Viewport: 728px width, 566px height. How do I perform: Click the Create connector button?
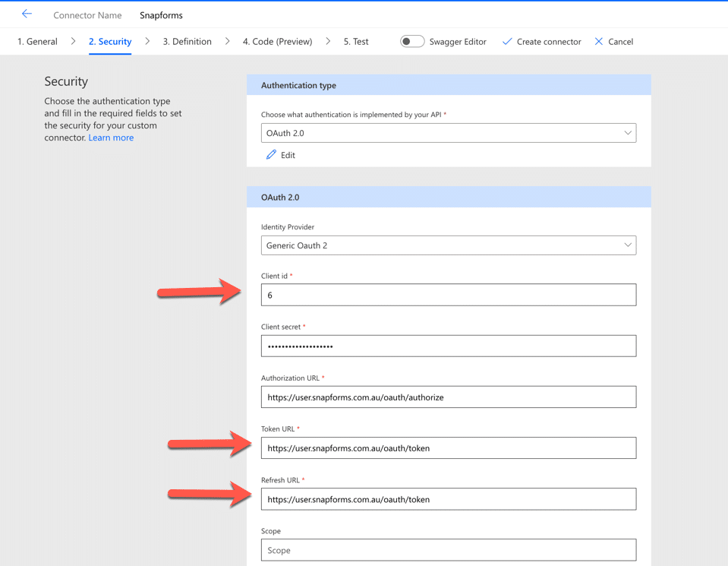[541, 42]
